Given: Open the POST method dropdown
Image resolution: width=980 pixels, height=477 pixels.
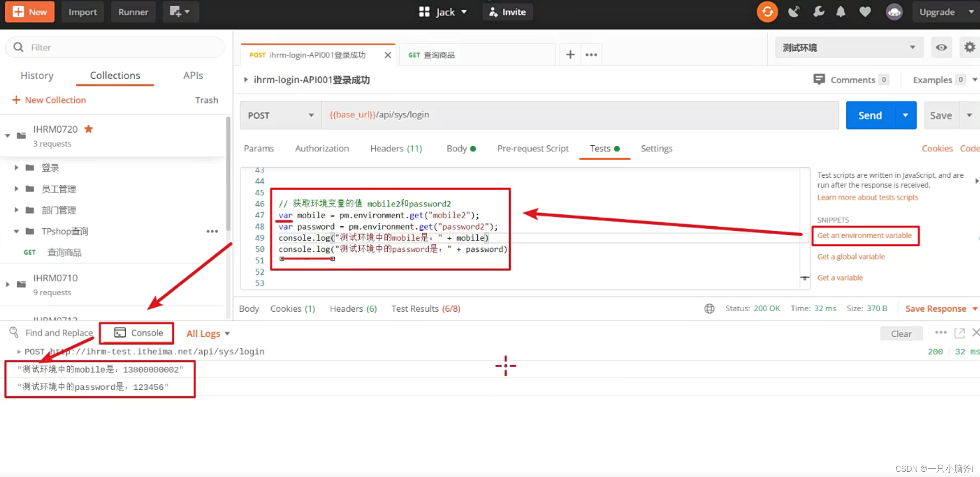Looking at the screenshot, I should point(281,115).
